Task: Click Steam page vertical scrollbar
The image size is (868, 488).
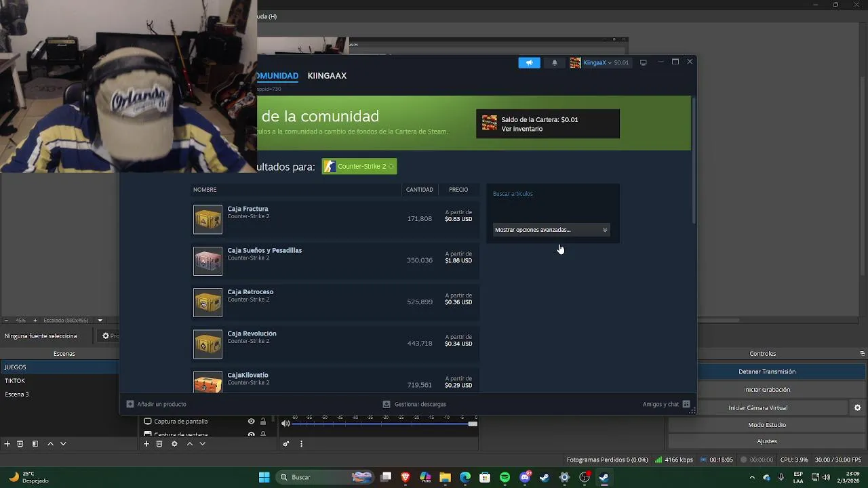Action: pos(694,161)
